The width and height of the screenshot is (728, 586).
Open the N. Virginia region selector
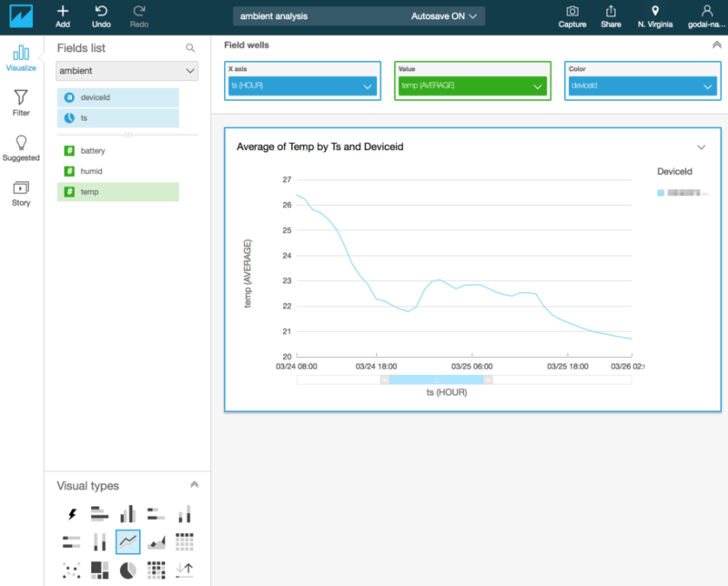654,16
